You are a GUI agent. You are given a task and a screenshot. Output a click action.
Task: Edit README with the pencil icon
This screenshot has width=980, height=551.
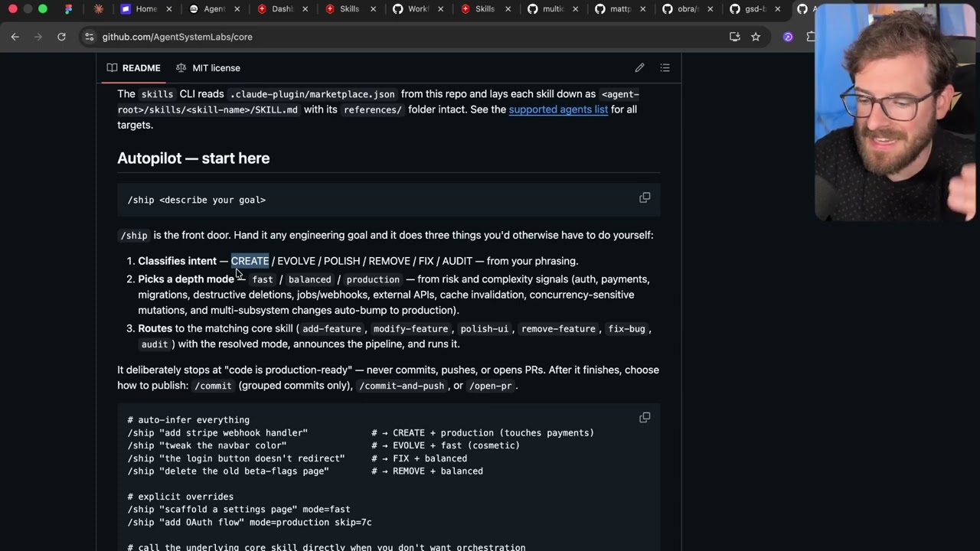(640, 68)
